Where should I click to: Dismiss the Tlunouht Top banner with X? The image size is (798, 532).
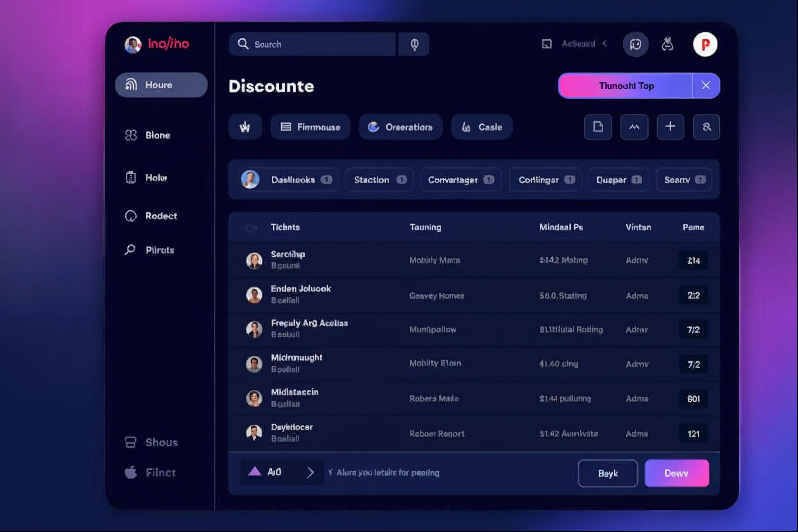tap(706, 85)
